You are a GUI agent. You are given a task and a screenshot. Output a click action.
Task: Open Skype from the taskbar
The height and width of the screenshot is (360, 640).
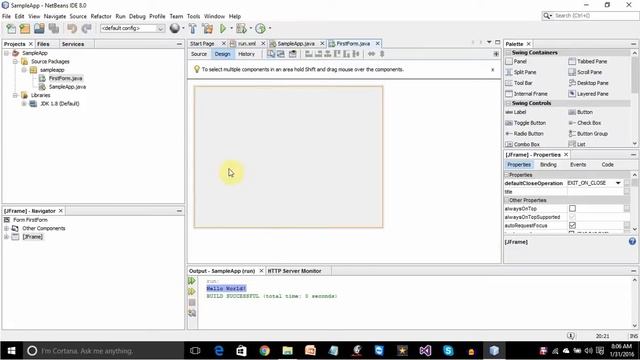pos(448,351)
